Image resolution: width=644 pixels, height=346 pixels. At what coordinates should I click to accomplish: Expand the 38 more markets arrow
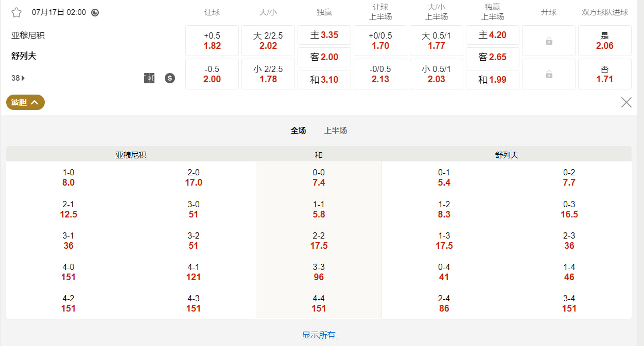(18, 78)
